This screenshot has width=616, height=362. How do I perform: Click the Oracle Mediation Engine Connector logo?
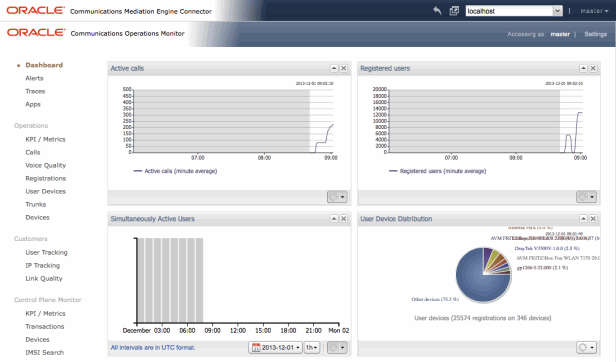(109, 11)
